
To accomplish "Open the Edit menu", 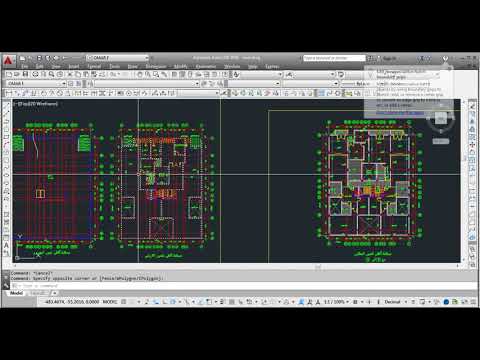I will click(x=40, y=66).
